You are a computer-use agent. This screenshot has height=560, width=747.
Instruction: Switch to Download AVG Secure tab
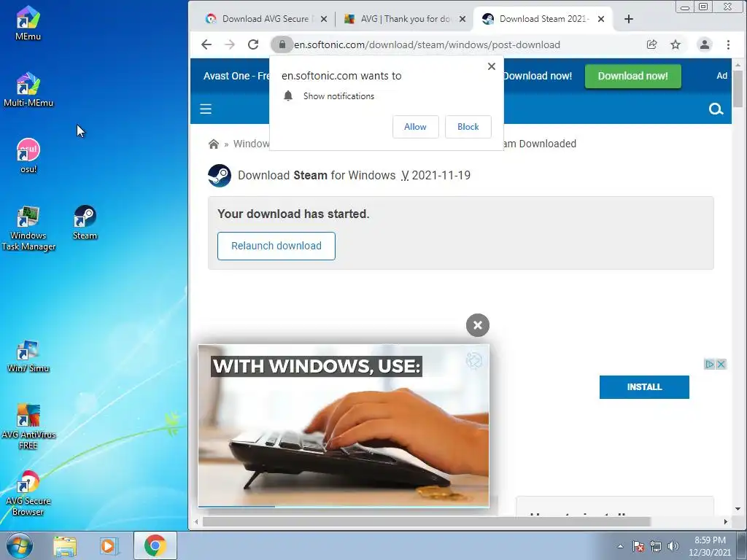(266, 19)
